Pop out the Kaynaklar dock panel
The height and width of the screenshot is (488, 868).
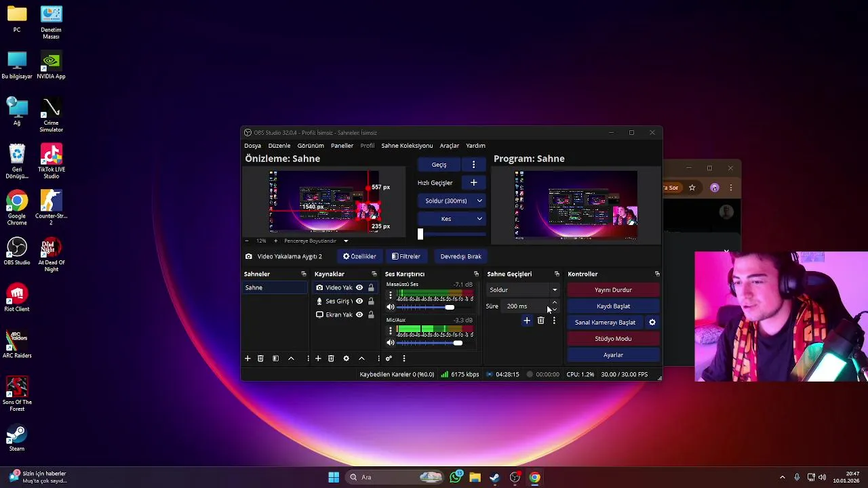[x=374, y=274]
